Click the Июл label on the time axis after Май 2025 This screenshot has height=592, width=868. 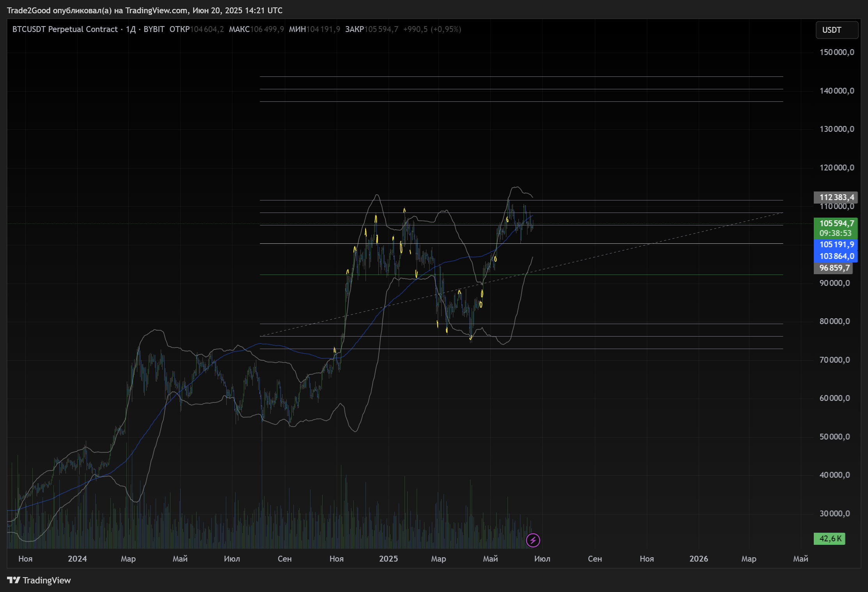(x=542, y=558)
